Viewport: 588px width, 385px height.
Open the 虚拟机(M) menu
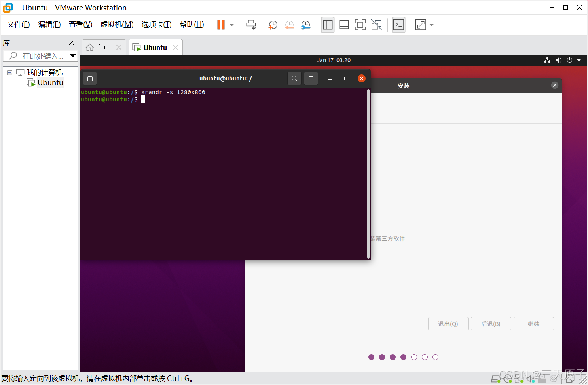(x=117, y=24)
